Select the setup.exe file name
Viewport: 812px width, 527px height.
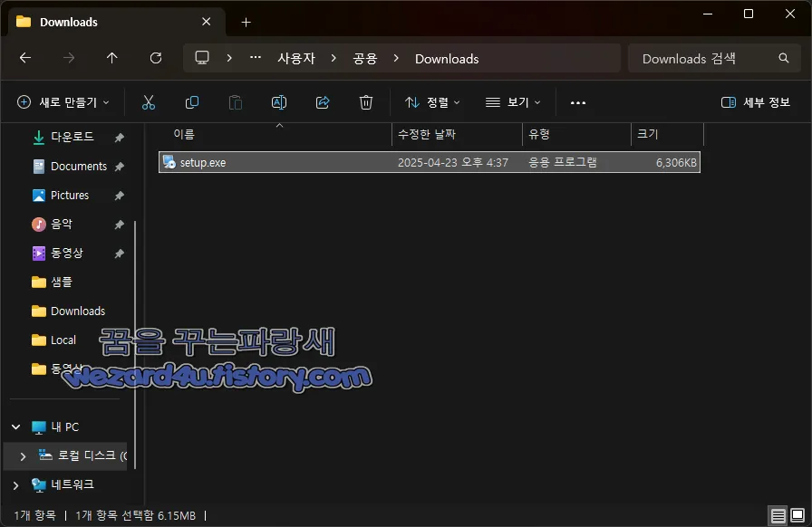[202, 163]
